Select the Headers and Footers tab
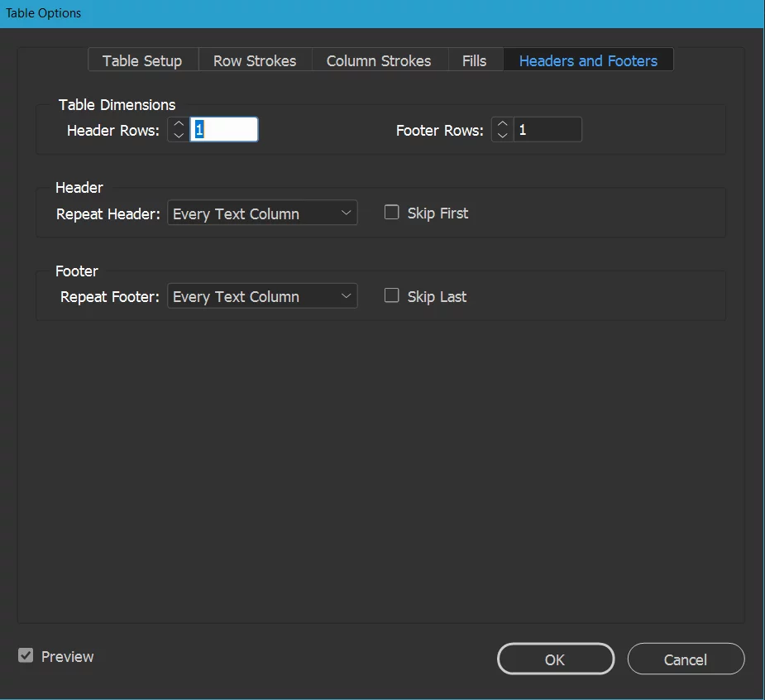 tap(588, 60)
